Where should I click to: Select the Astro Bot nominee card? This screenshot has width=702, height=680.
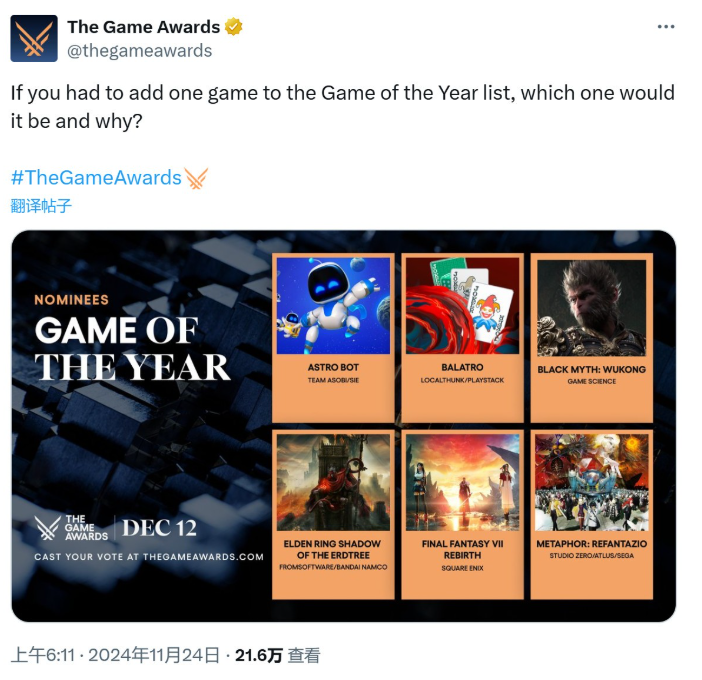click(x=333, y=338)
